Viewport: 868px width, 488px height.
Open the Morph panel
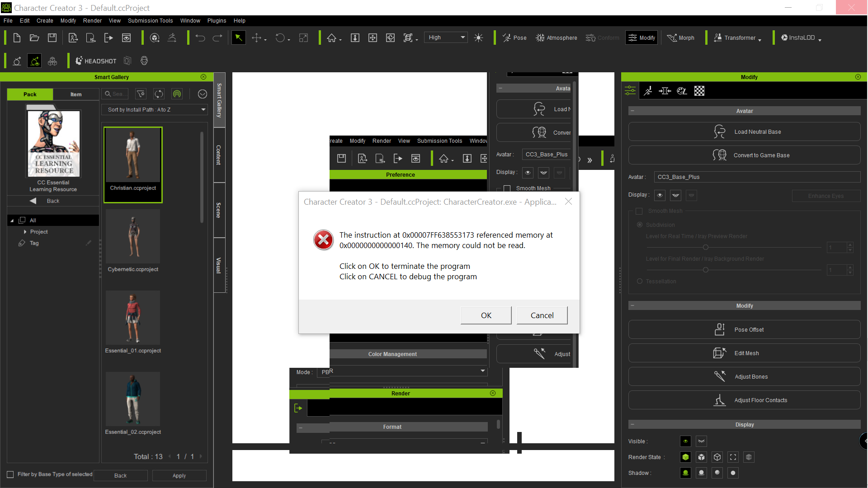(681, 38)
